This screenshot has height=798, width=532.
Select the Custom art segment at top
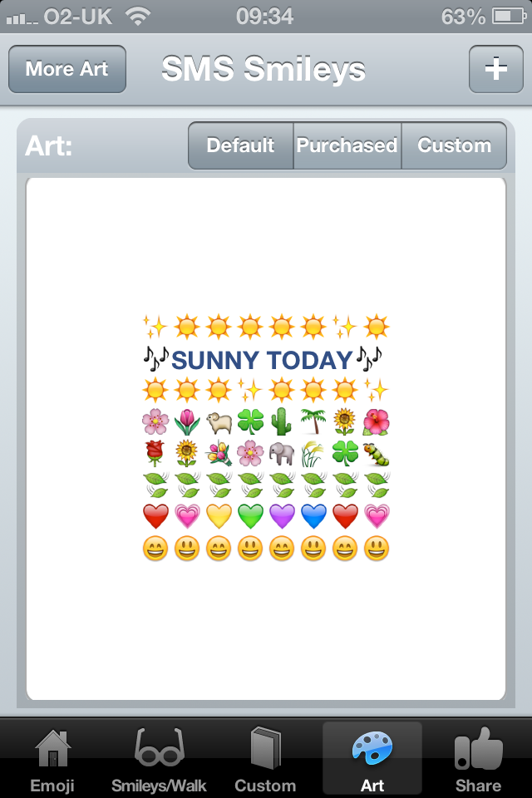[x=454, y=145]
